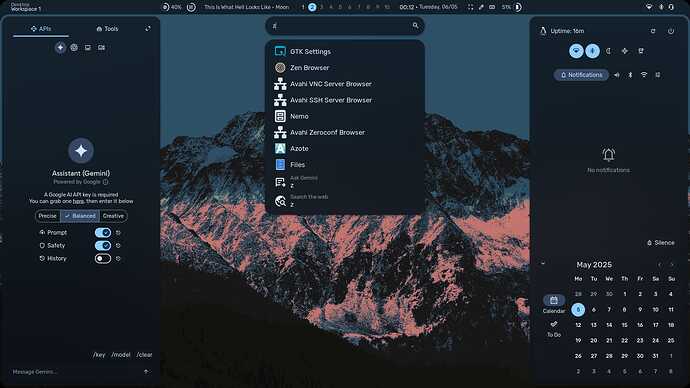
Task: Enable the History toggle
Action: pyautogui.click(x=103, y=259)
